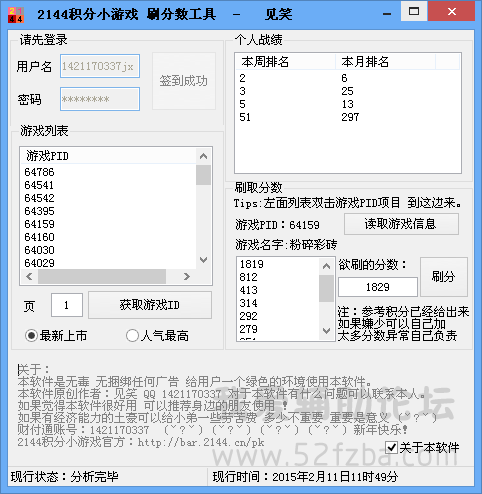
Task: Click game list scroll left arrow
Action: tap(29, 276)
